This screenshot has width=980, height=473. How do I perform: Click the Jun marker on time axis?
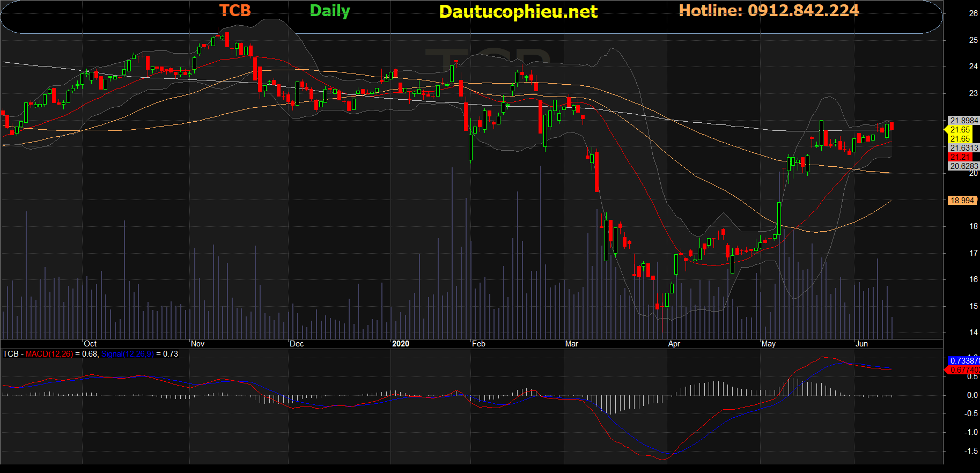point(861,344)
